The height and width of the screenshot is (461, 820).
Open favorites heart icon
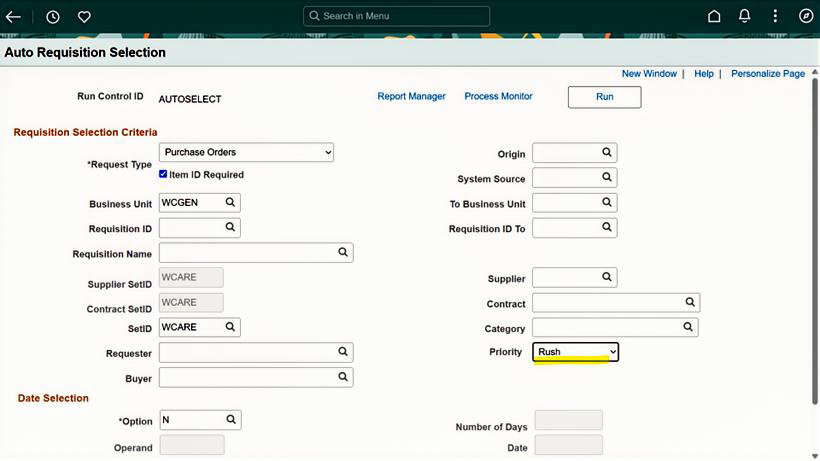pyautogui.click(x=84, y=17)
